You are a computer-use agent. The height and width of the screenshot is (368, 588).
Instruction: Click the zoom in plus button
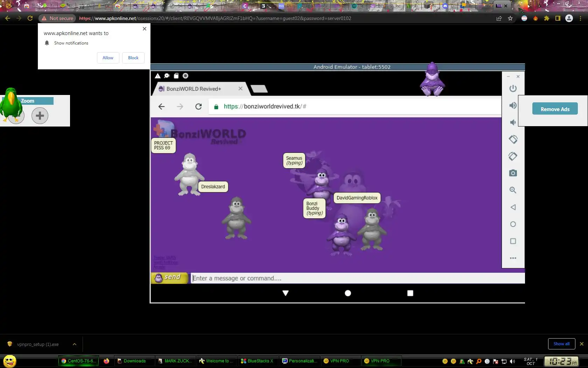click(40, 115)
